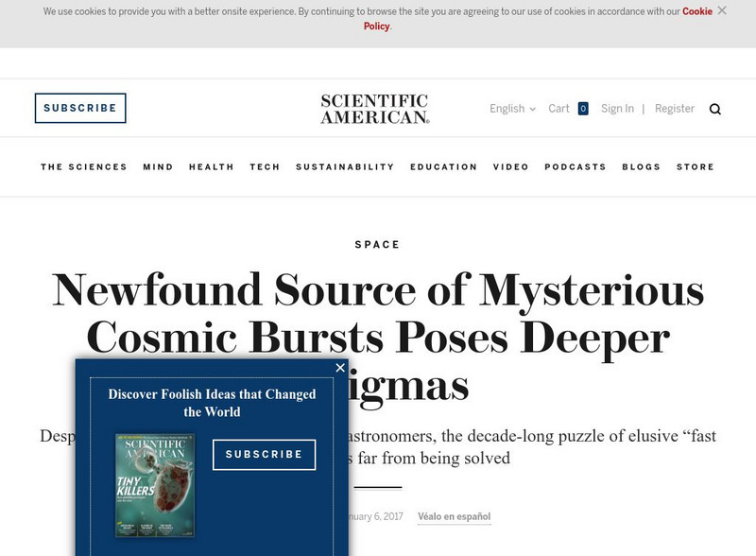Open the Health section

coord(211,167)
